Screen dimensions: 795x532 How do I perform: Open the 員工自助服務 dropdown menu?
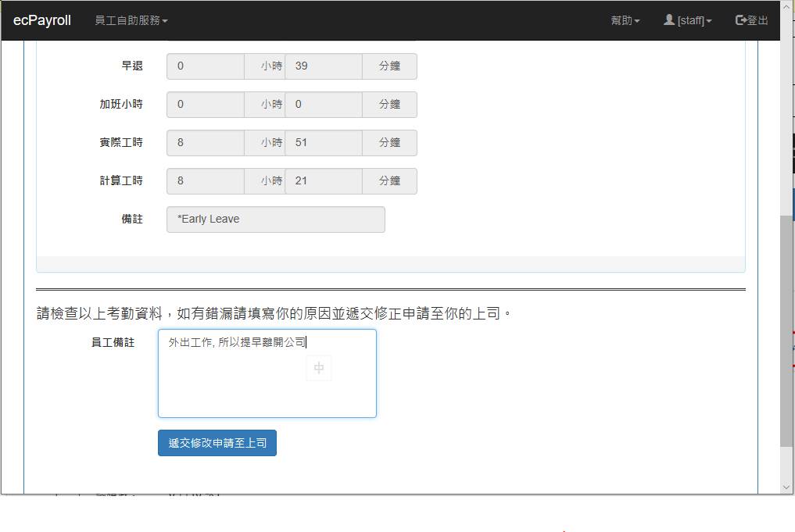coord(131,20)
